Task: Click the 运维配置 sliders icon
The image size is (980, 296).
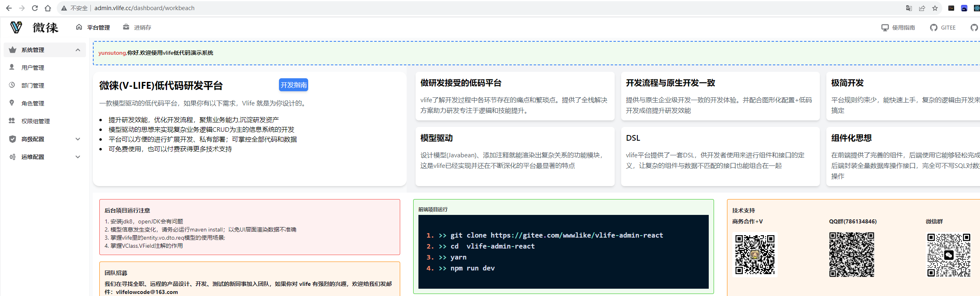Action: tap(13, 157)
